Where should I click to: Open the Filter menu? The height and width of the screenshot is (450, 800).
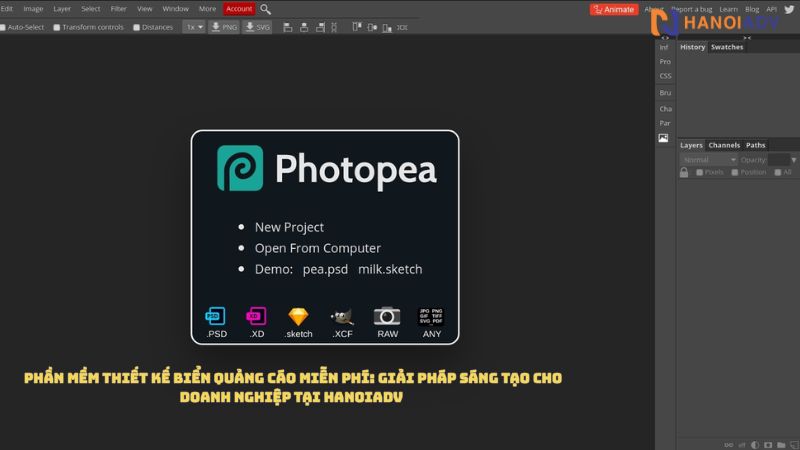(x=118, y=9)
